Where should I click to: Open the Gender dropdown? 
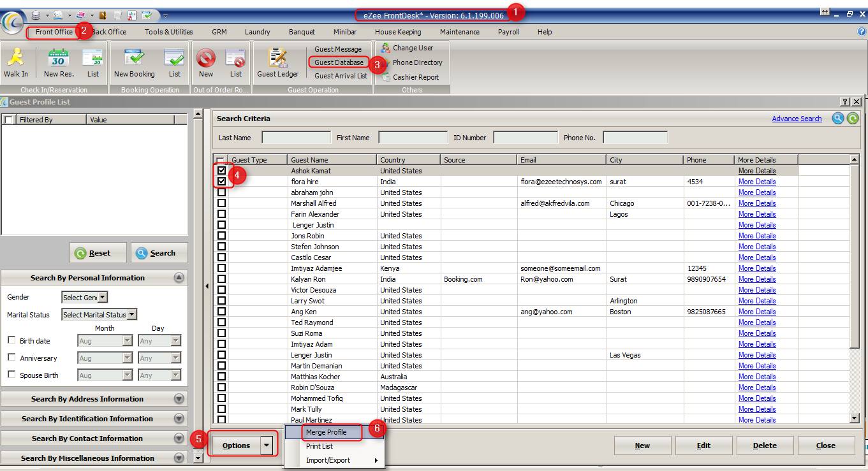103,297
